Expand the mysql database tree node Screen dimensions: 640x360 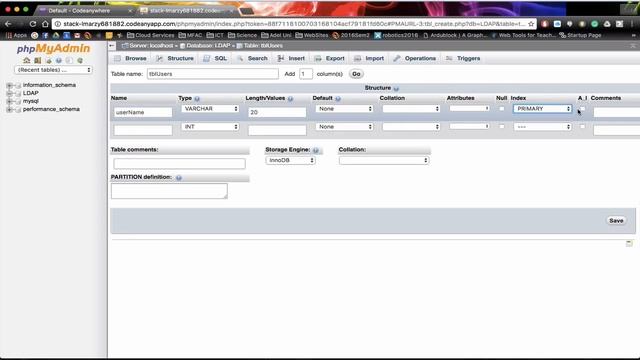click(x=9, y=101)
